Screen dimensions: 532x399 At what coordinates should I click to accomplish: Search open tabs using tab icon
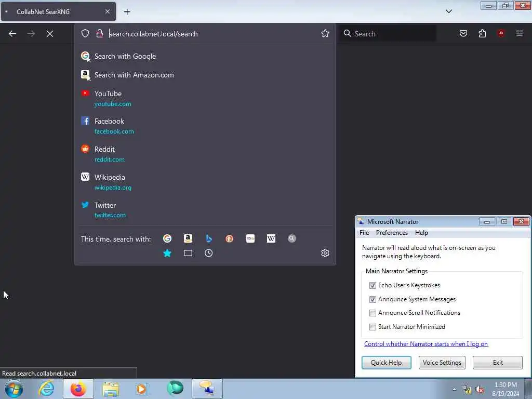[188, 253]
